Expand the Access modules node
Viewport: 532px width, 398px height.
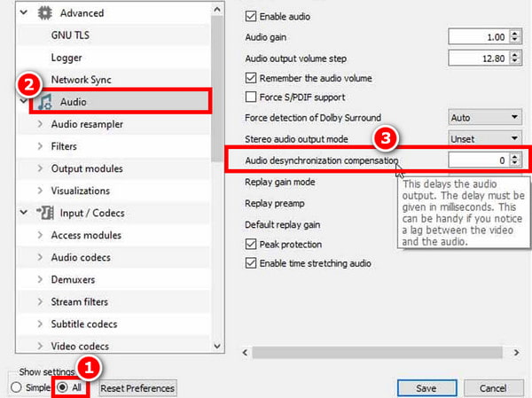point(40,235)
